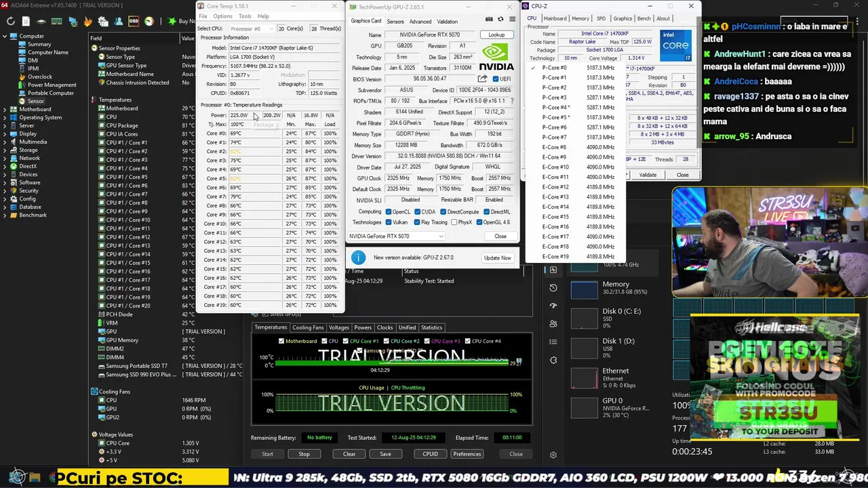Open Core Temp Tools menu
Screen dimensions: 868x488
(245, 16)
